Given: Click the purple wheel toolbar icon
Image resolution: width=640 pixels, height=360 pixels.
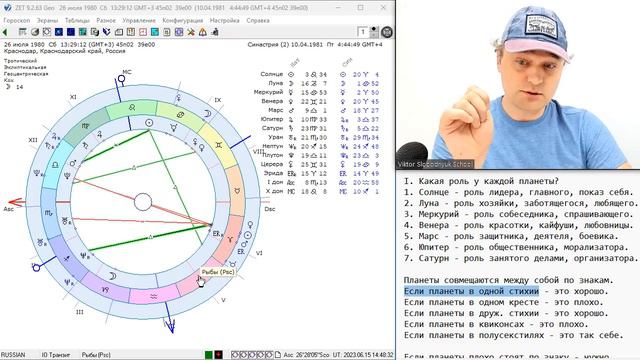Looking at the screenshot, I should [x=179, y=32].
